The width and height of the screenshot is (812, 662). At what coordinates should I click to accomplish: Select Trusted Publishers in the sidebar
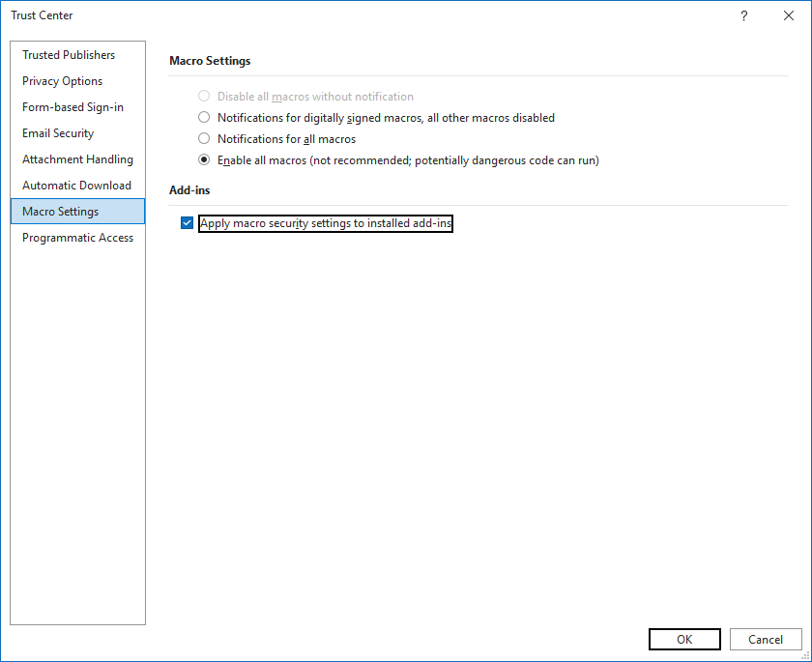pyautogui.click(x=68, y=55)
